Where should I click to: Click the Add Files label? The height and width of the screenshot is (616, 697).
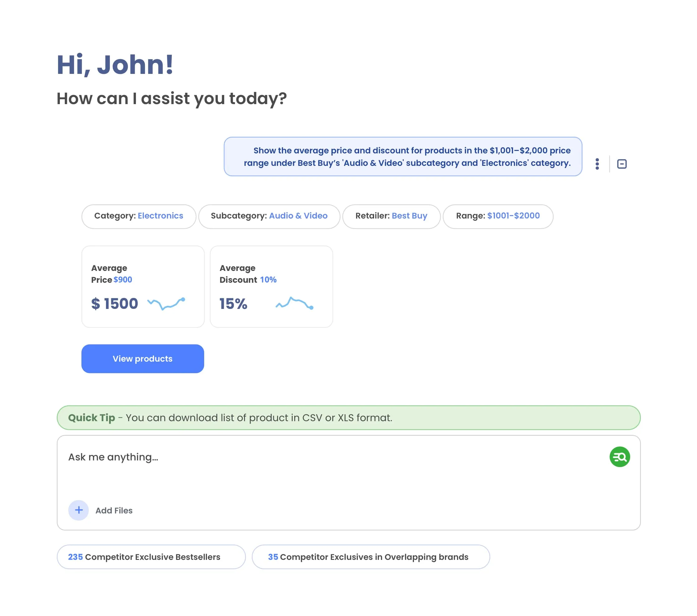(x=114, y=511)
